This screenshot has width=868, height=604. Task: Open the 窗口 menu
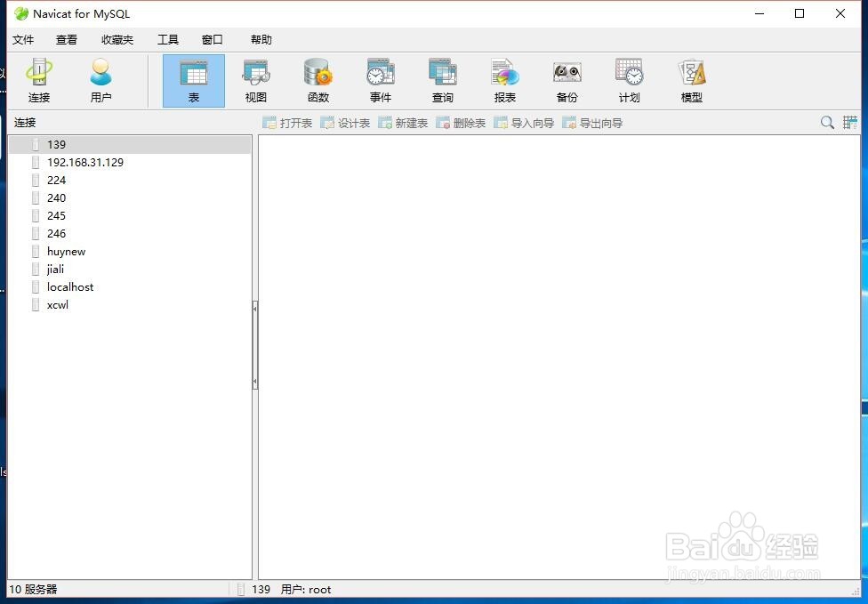(x=212, y=40)
